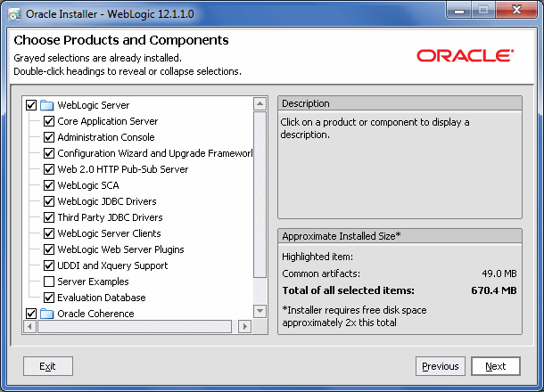This screenshot has width=544, height=392.
Task: Select the WebLogic Server heading
Action: coord(94,105)
